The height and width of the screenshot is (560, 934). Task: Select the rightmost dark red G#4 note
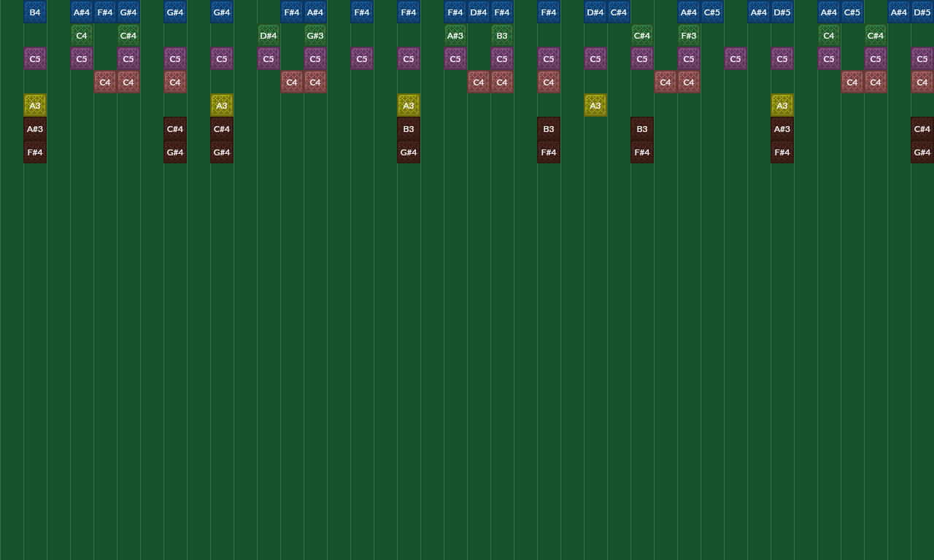coord(922,152)
